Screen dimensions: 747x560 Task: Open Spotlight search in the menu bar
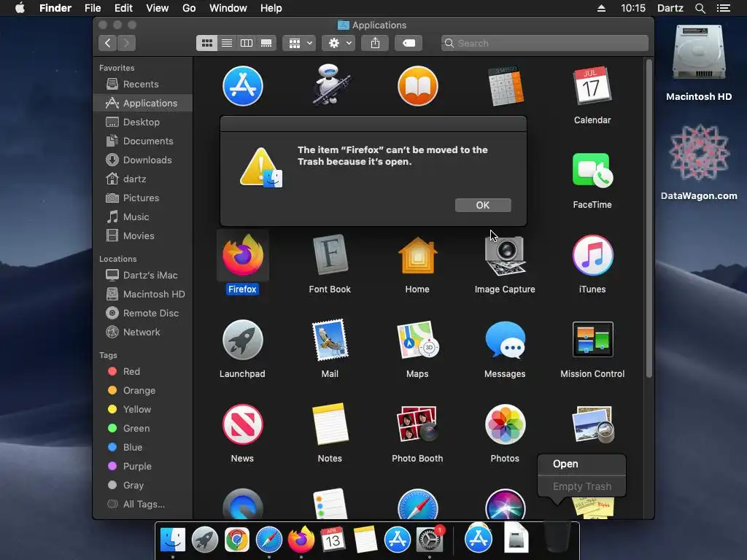[700, 8]
